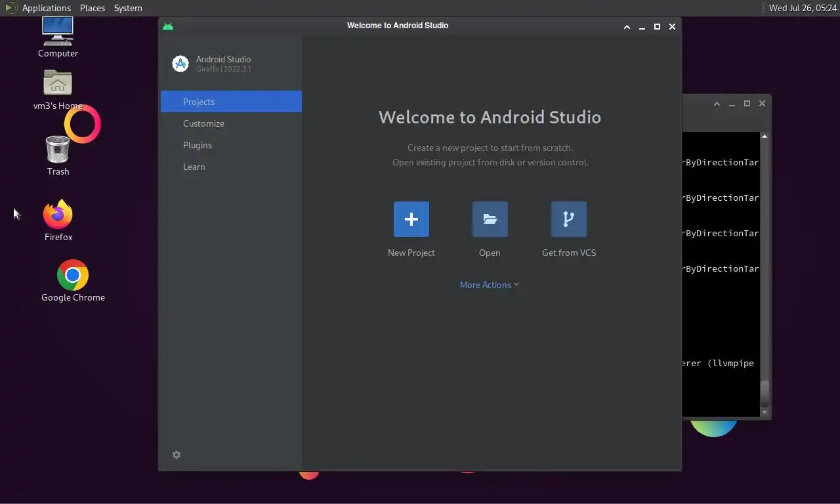The image size is (840, 504).
Task: Open the Firefox desktop icon
Action: [58, 214]
